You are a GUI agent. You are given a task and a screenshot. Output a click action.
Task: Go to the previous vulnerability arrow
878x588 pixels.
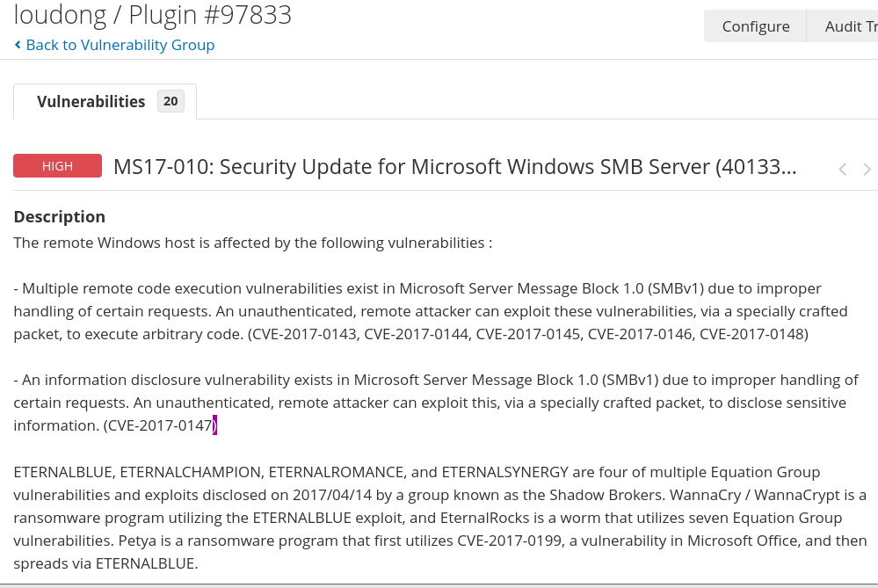842,169
